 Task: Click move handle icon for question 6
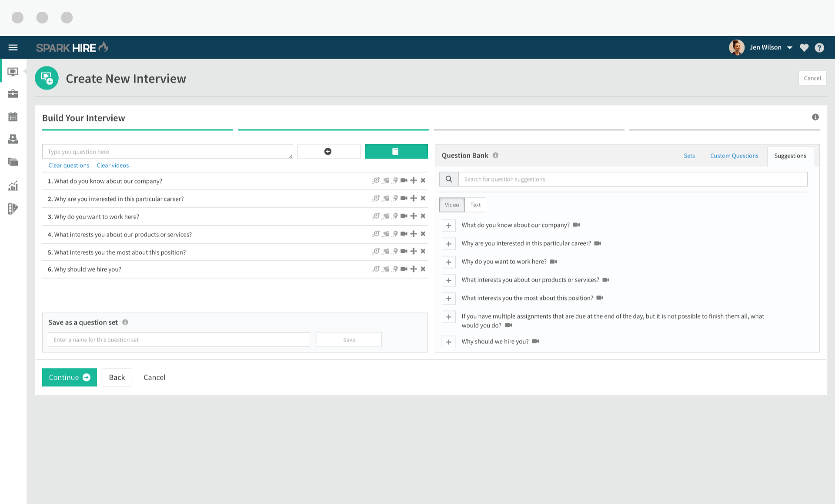[x=414, y=269]
